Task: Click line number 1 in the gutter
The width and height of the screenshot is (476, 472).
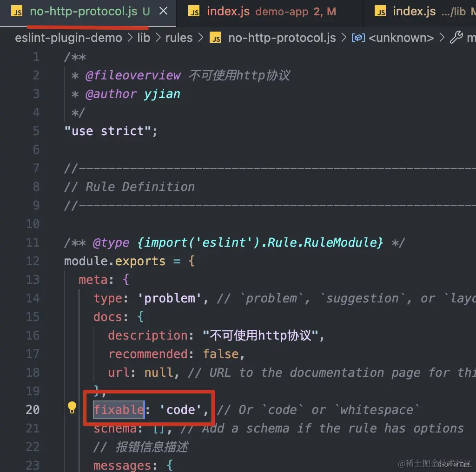Action: (x=36, y=57)
